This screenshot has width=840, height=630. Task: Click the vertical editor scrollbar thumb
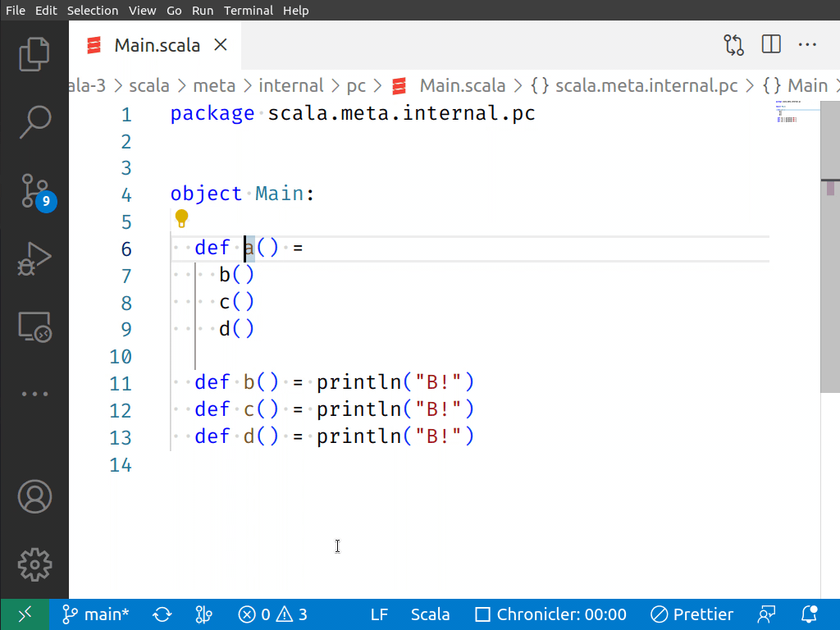(830, 246)
